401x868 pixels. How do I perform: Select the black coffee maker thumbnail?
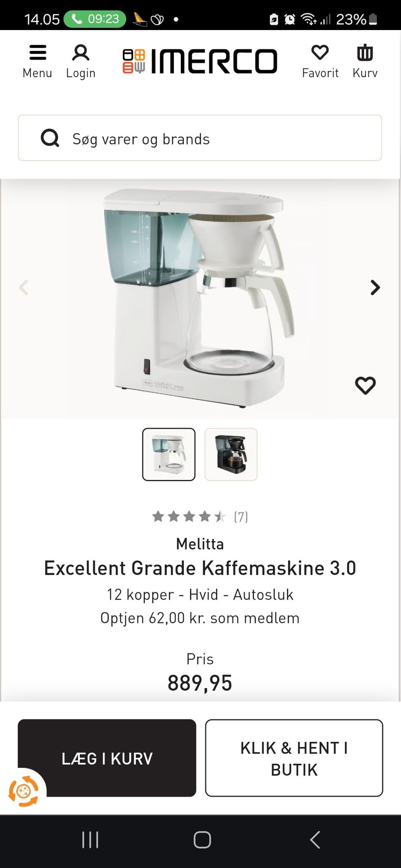coord(231,454)
